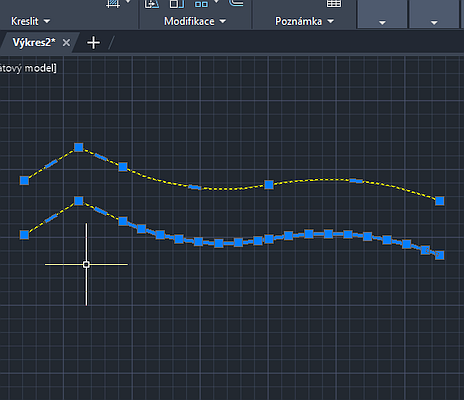Open a new drawing tab with plus
Viewport: 464px width, 400px height.
[93, 43]
